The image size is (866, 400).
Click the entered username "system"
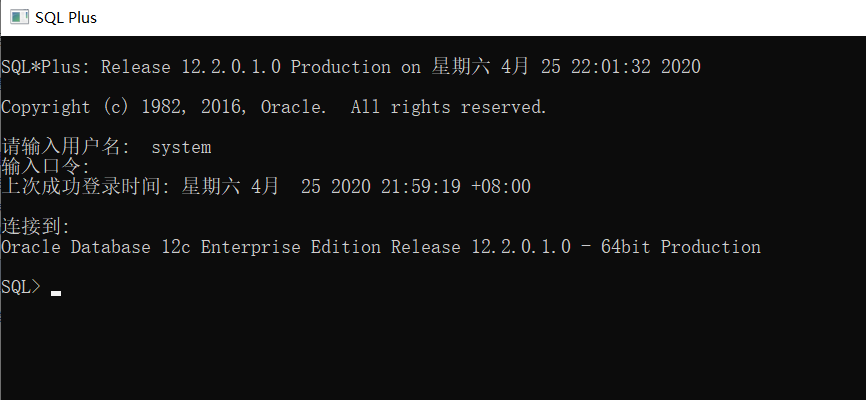point(181,147)
